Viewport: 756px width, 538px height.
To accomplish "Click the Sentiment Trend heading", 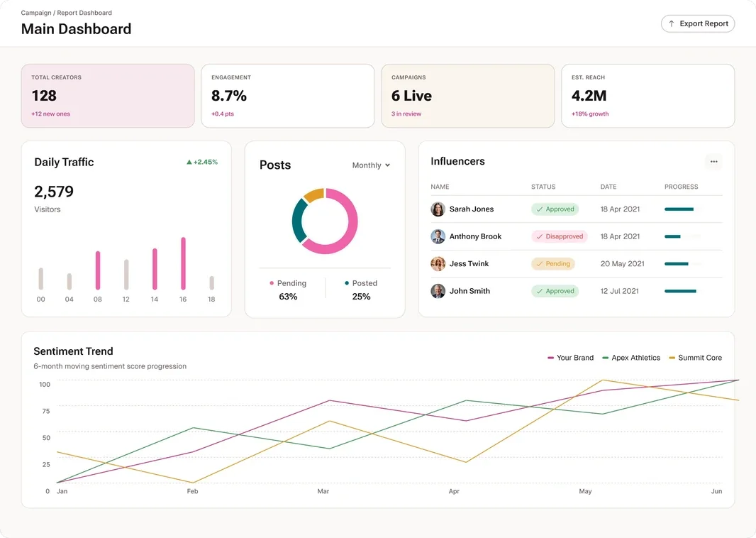I will pos(73,351).
